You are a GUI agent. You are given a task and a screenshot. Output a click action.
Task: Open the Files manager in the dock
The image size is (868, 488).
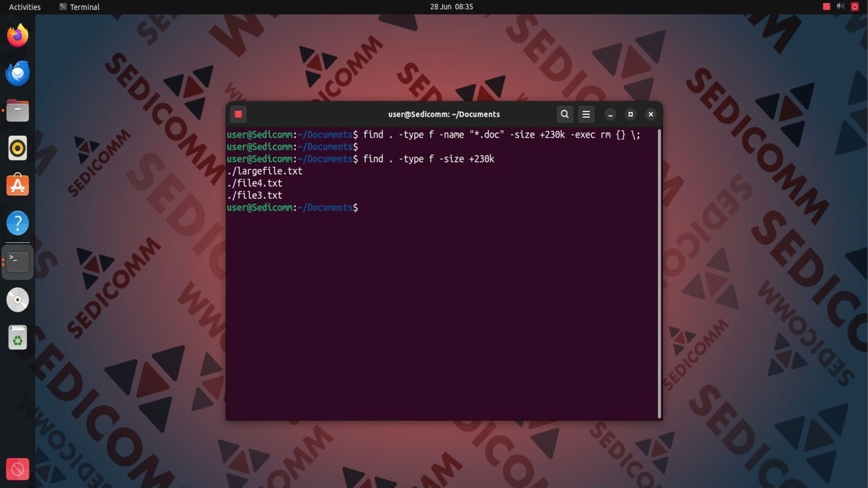click(18, 111)
